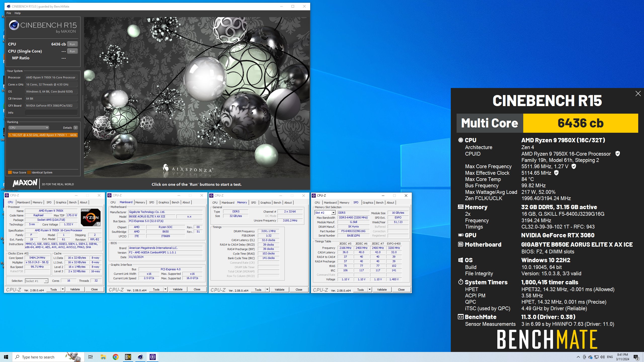The width and height of the screenshot is (644, 362).
Task: Open Google Chrome from taskbar
Action: (115, 357)
